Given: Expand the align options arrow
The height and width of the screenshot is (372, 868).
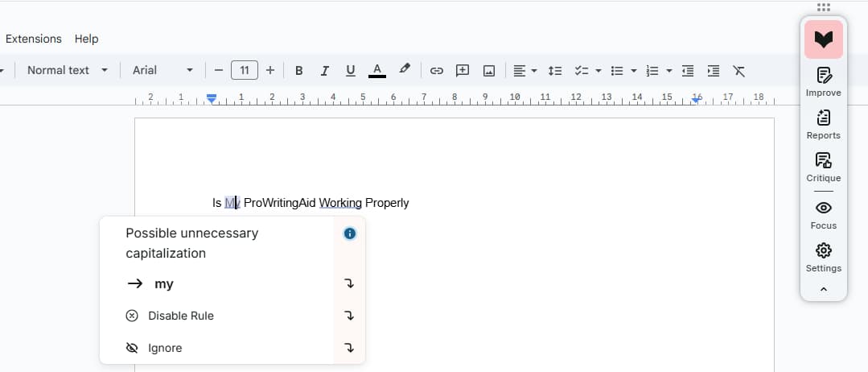Looking at the screenshot, I should tap(533, 70).
